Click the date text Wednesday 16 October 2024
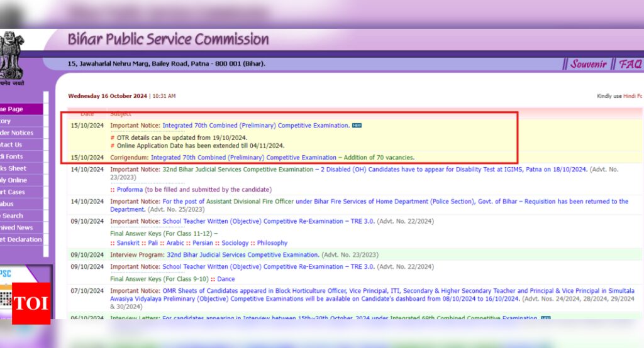644x348 pixels. pos(108,96)
